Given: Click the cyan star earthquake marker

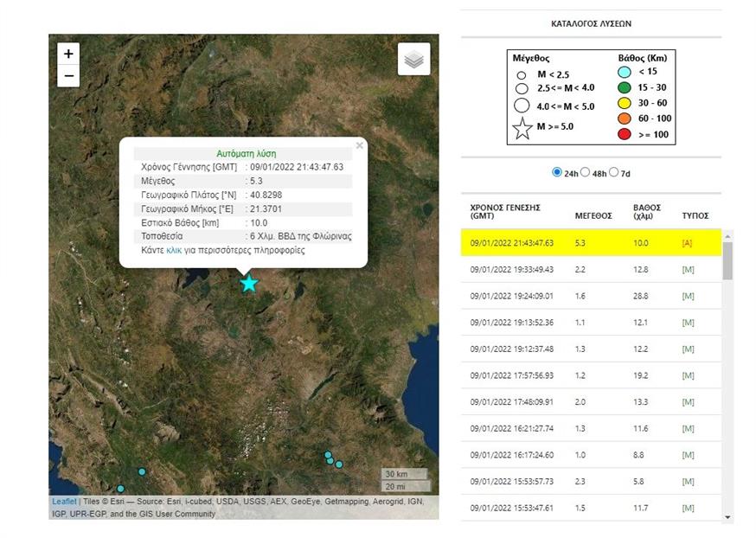Looking at the screenshot, I should tap(249, 283).
